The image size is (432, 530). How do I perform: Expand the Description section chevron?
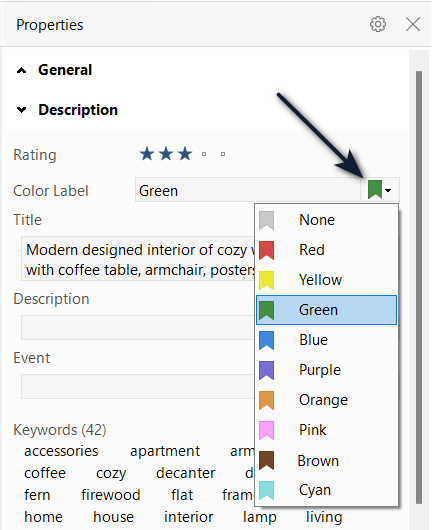(x=22, y=110)
